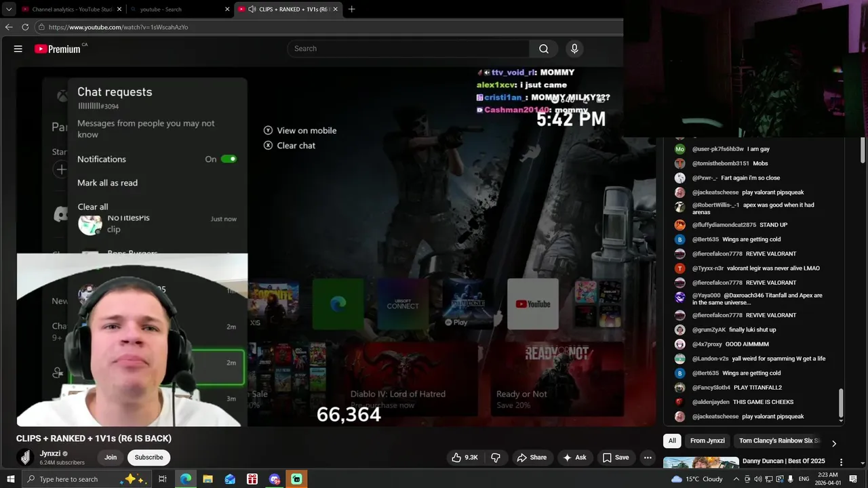Open the @tomisthebomb3151 commenter avatar

click(x=679, y=163)
